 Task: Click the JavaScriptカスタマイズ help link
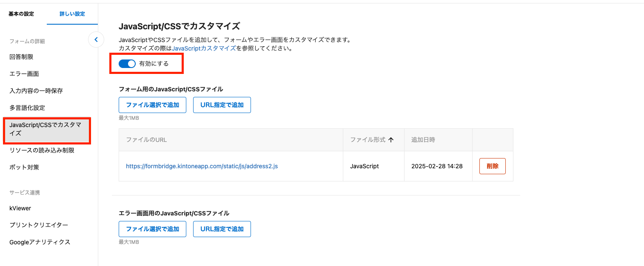[x=204, y=48]
